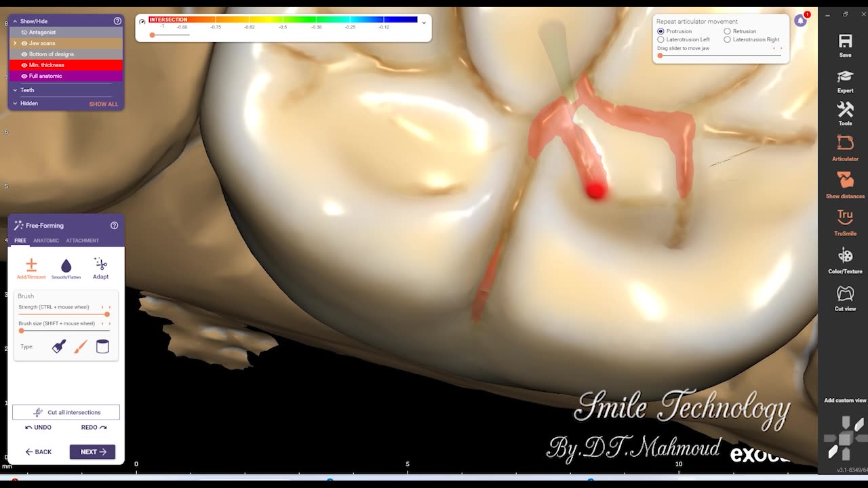Click Add custom view
868x488 pixels.
845,401
